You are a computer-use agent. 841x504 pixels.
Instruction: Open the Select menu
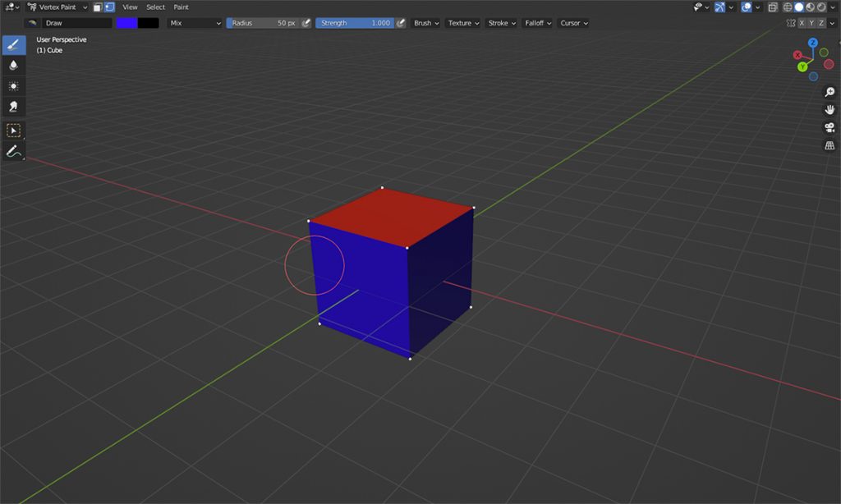(x=155, y=7)
